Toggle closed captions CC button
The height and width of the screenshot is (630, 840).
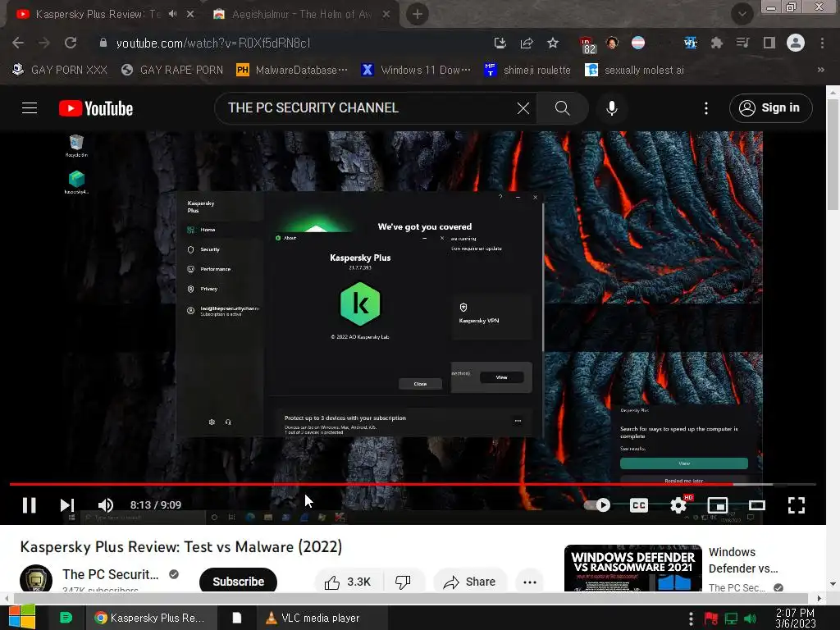638,505
